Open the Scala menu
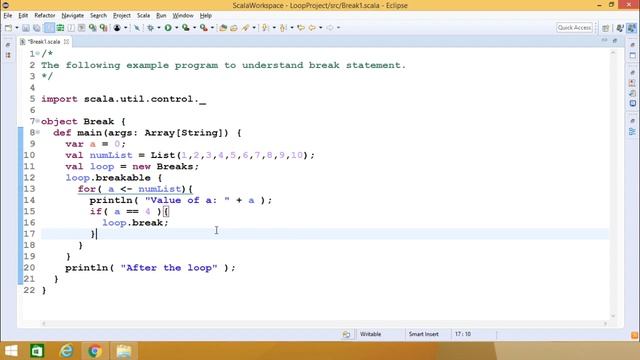This screenshot has width=640, height=360. (x=143, y=16)
